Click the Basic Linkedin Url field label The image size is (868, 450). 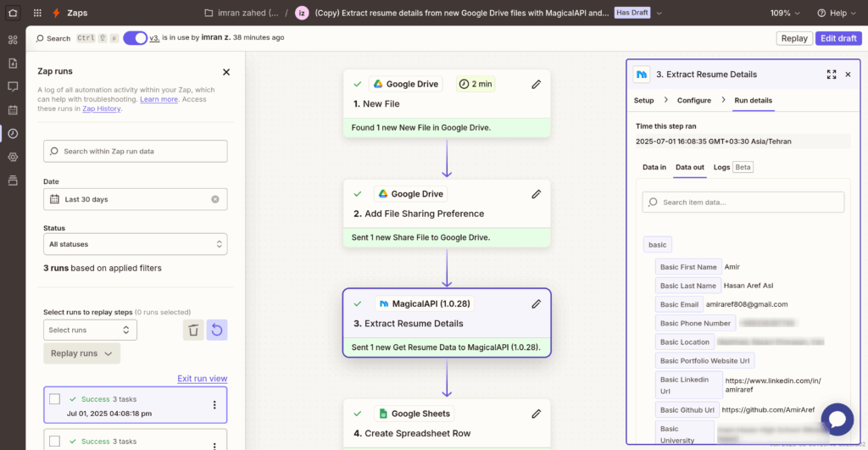(688, 386)
